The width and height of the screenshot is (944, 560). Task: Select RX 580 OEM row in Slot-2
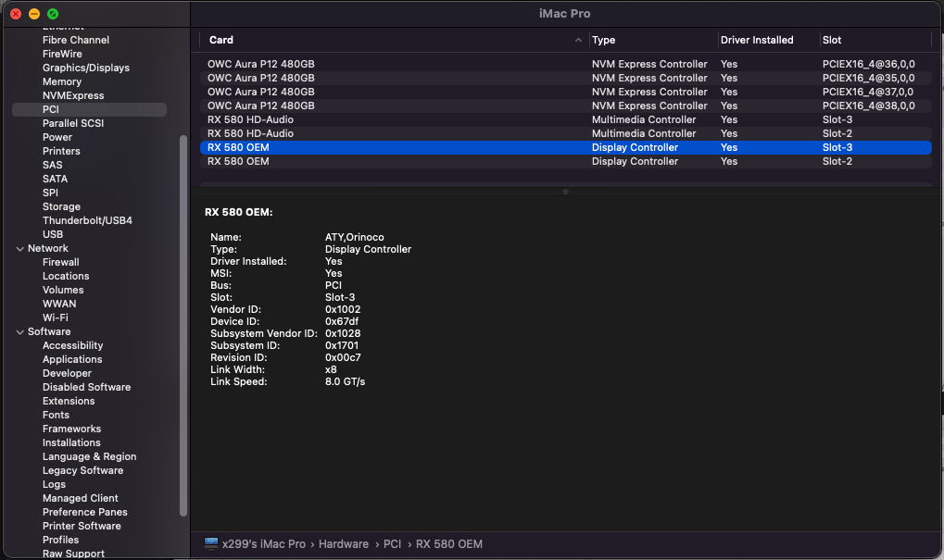coord(566,161)
